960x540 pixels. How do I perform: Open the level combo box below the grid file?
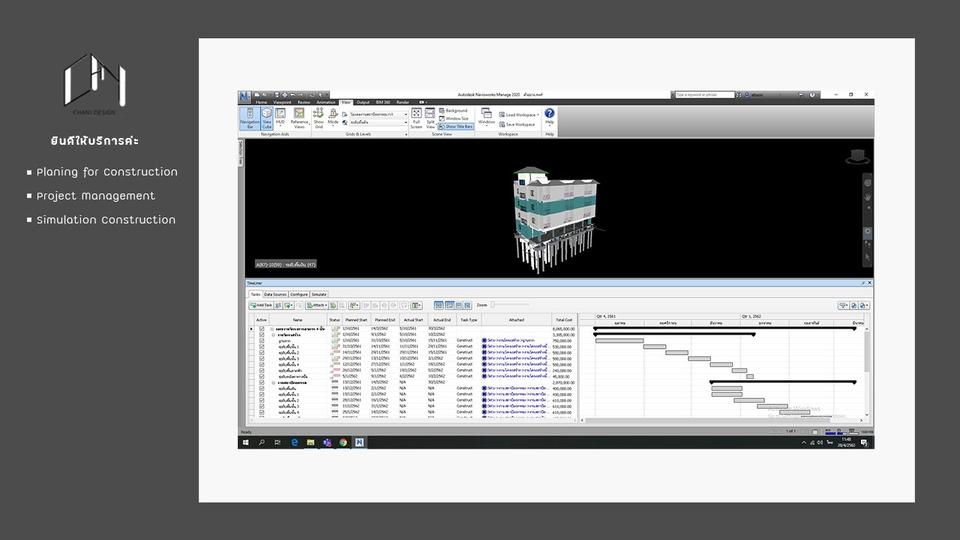(x=378, y=122)
